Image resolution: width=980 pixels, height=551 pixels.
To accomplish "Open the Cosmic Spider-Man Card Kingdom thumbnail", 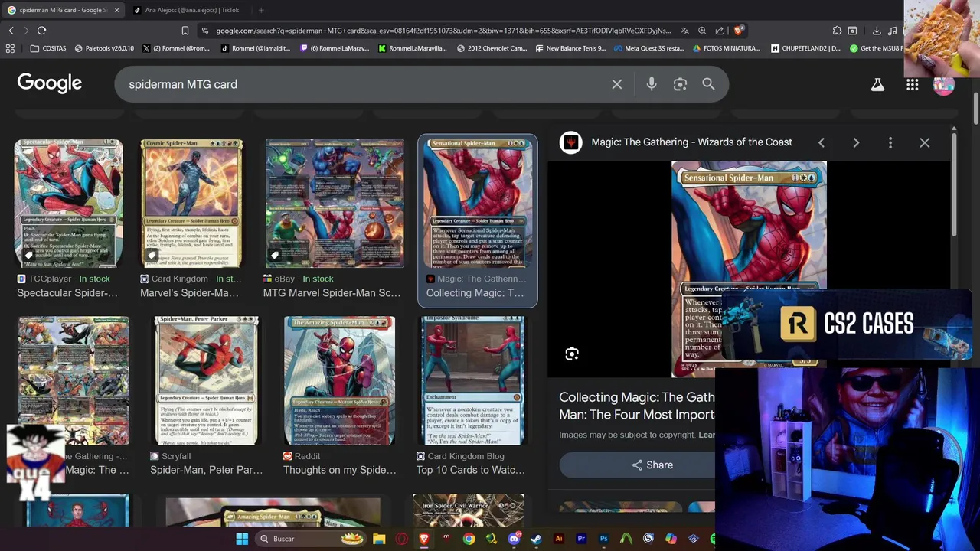I will (x=191, y=204).
